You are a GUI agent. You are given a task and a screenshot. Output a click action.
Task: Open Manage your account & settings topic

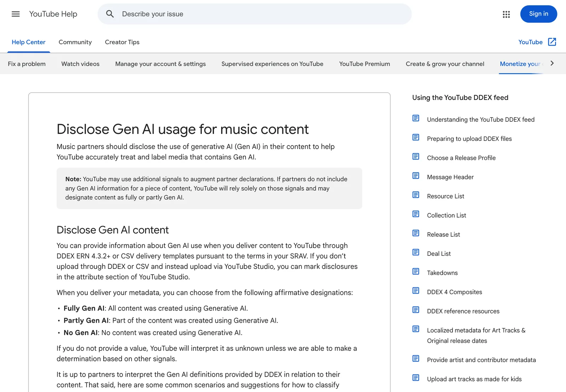point(160,64)
